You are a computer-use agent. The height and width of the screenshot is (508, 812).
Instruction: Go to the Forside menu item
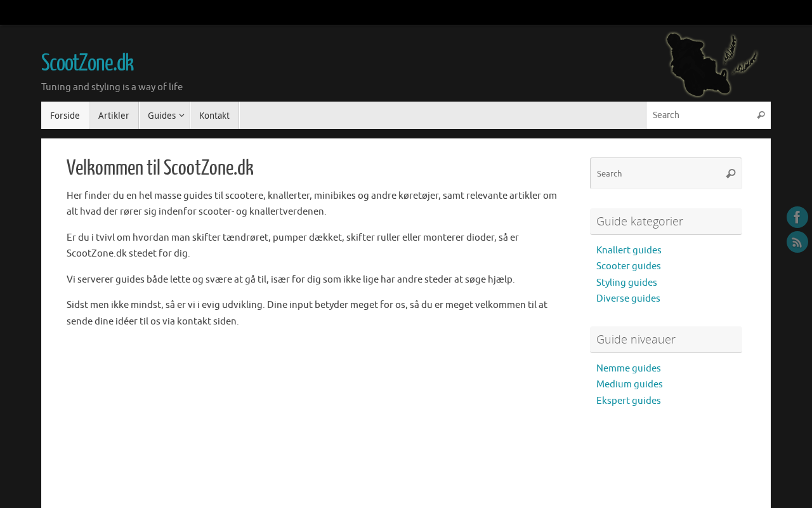[x=65, y=116]
